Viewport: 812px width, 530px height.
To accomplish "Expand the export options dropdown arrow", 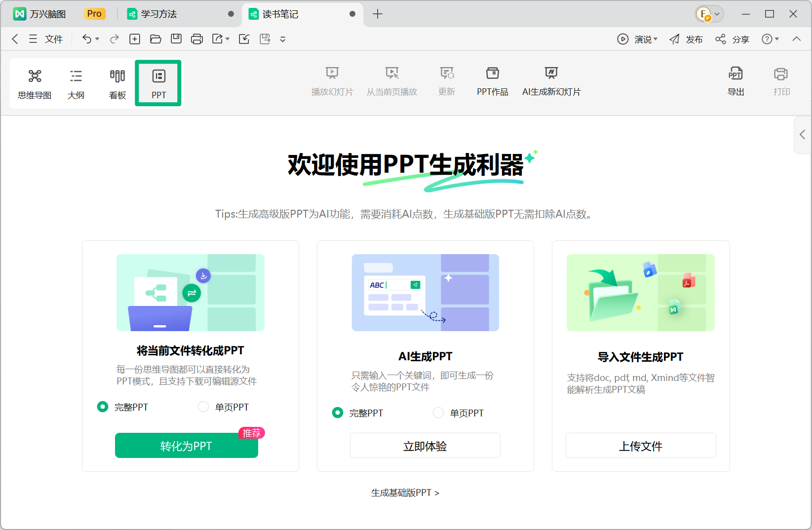I will pyautogui.click(x=228, y=39).
